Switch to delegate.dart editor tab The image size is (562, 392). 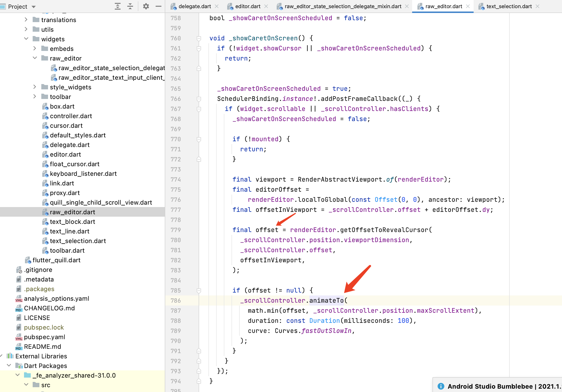click(194, 6)
